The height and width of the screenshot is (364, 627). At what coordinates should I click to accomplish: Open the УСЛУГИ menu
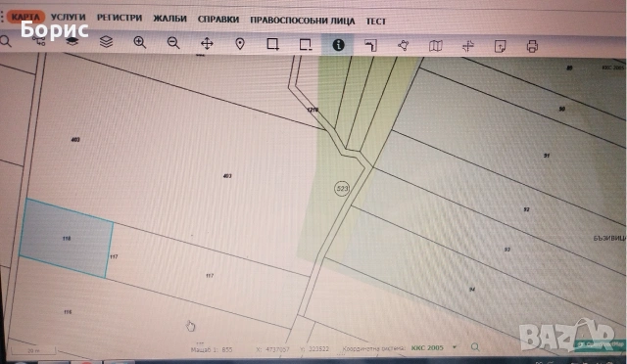(x=69, y=18)
